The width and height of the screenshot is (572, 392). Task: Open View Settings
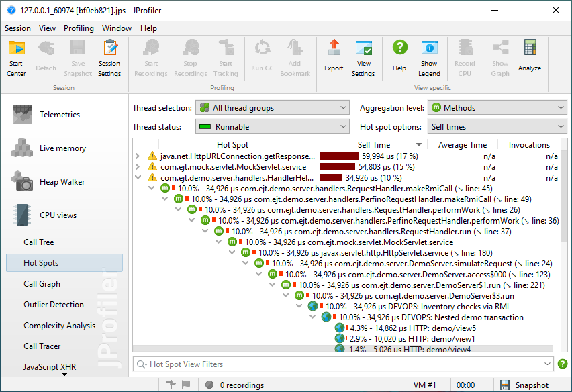(x=363, y=58)
